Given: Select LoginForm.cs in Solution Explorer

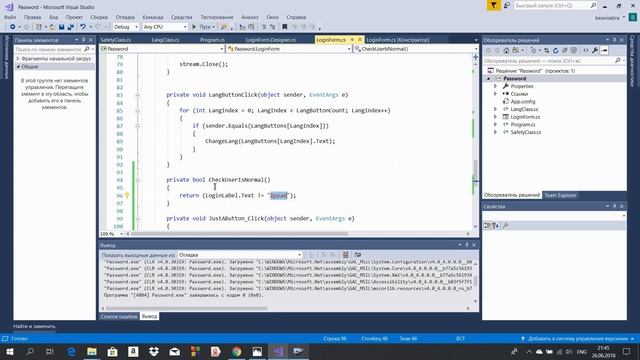Looking at the screenshot, I should click(525, 117).
